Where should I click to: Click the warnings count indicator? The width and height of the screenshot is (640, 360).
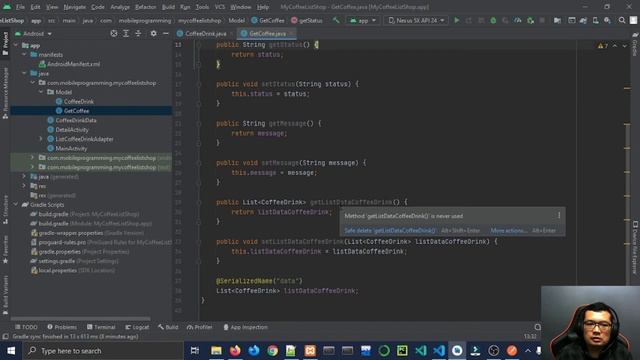[603, 46]
